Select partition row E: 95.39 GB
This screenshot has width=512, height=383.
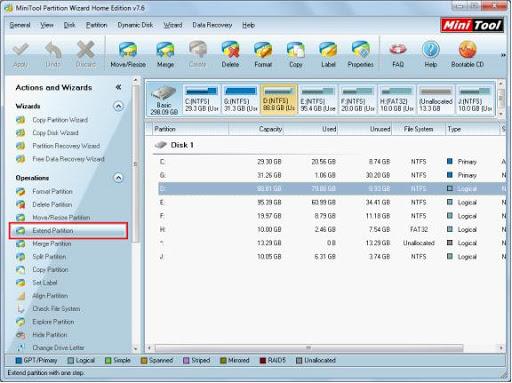(332, 202)
